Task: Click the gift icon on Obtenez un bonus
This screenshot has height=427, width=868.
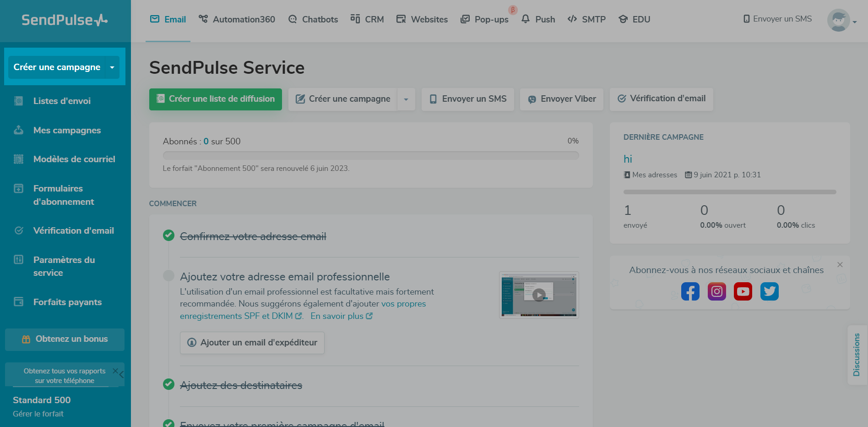Action: [26, 339]
